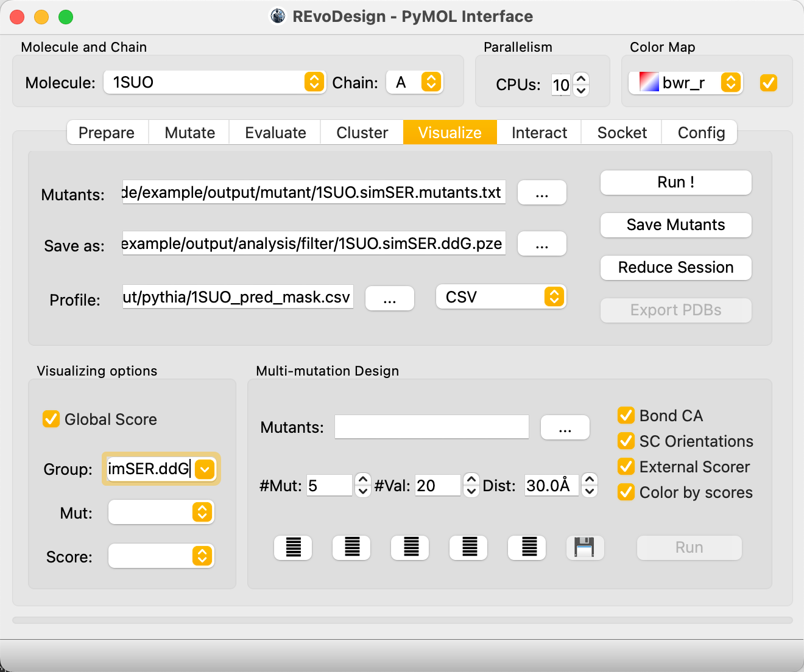804x672 pixels.
Task: Click the REvoDesign app icon in title bar
Action: [278, 16]
